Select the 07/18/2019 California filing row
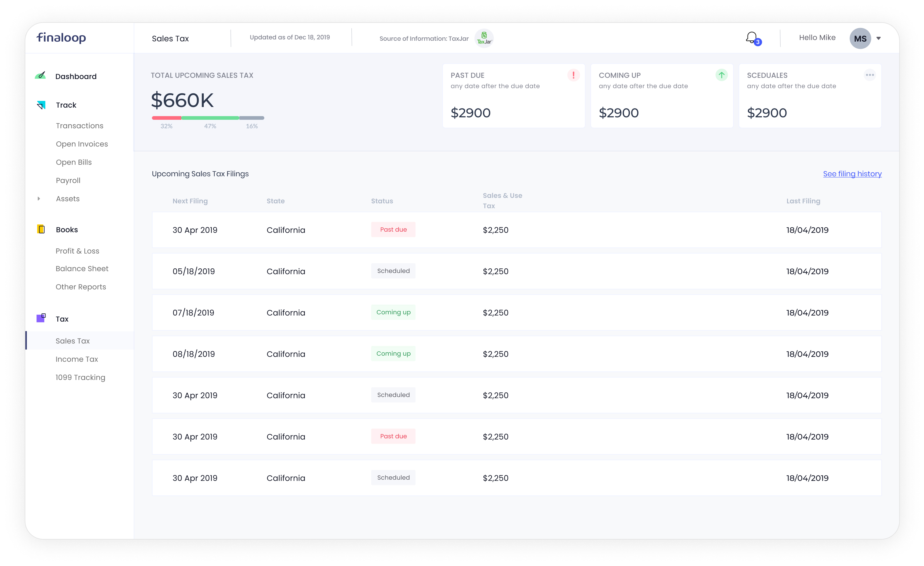Viewport: 924px width, 566px height. point(516,312)
